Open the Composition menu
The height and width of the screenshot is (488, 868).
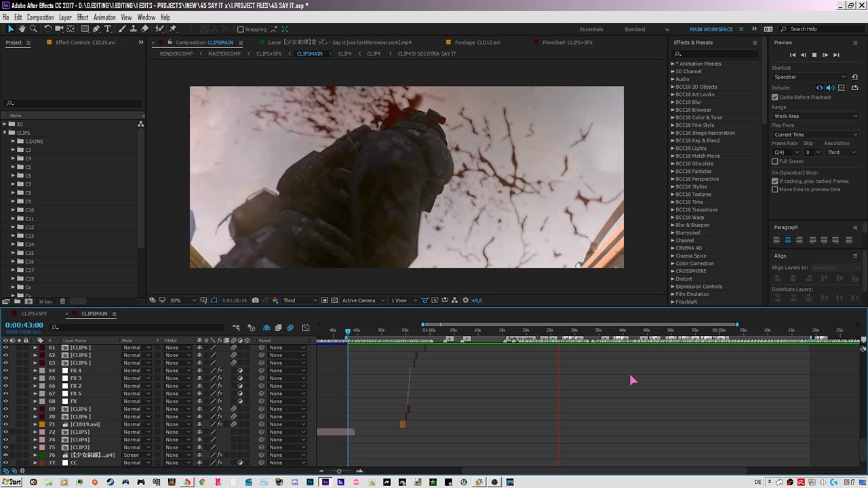(40, 18)
